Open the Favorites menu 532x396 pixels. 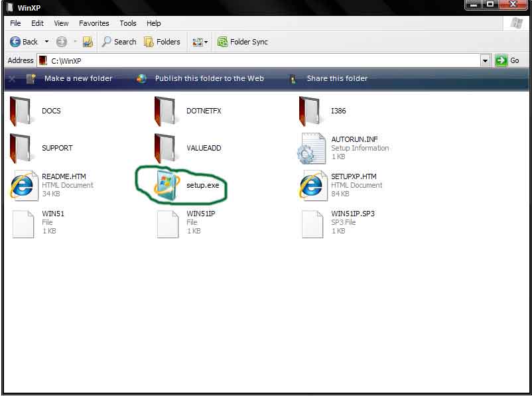(94, 23)
